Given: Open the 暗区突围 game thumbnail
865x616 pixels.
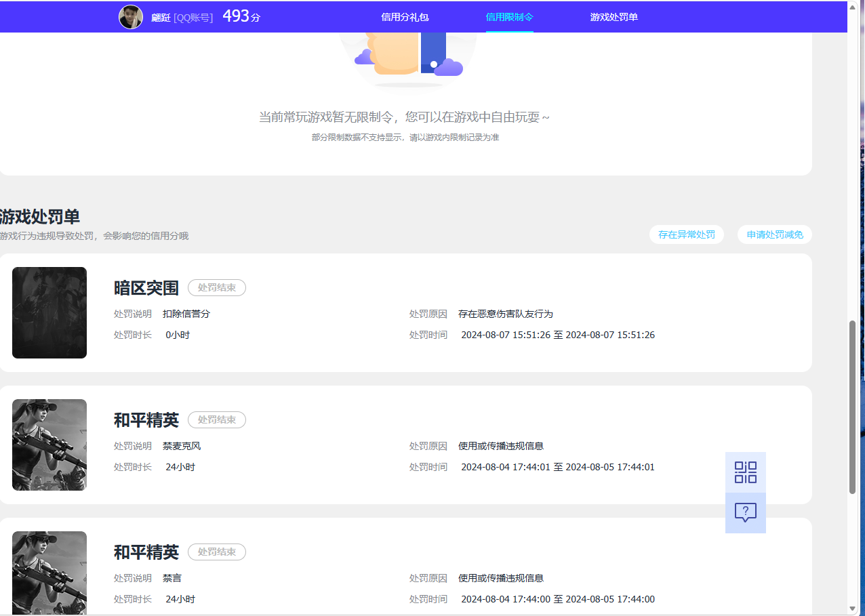Looking at the screenshot, I should point(49,312).
